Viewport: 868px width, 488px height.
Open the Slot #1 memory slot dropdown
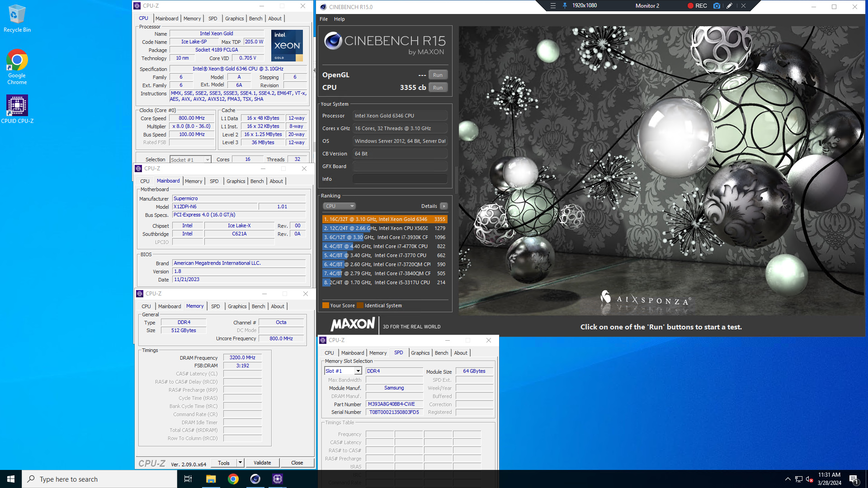[x=343, y=371]
